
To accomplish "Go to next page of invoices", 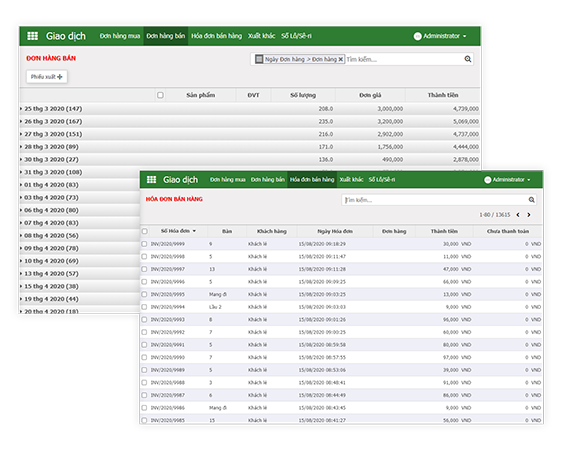I will pos(529,215).
